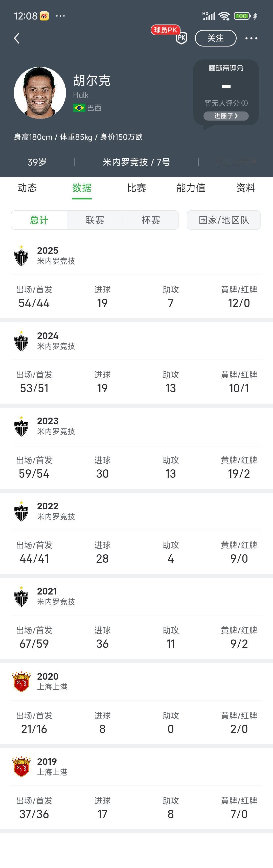Screen dimensions: 273x868
Task: Switch to the 比赛 tab
Action: 136,188
